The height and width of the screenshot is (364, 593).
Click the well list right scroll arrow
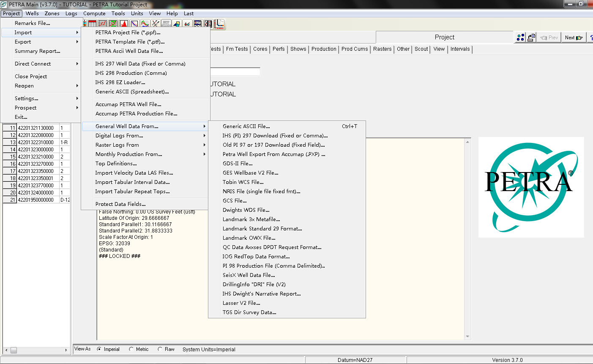coord(66,350)
